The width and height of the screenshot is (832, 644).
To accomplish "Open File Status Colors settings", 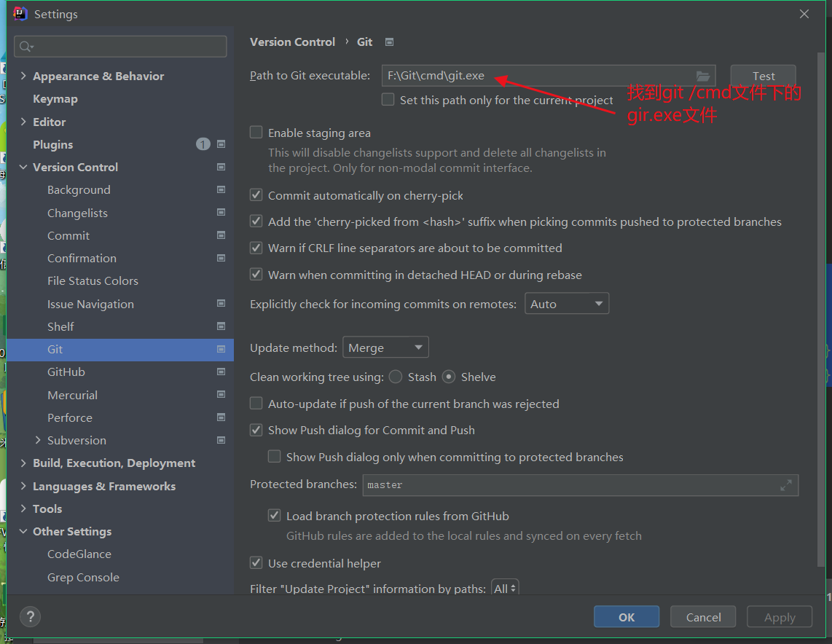I will coord(93,280).
